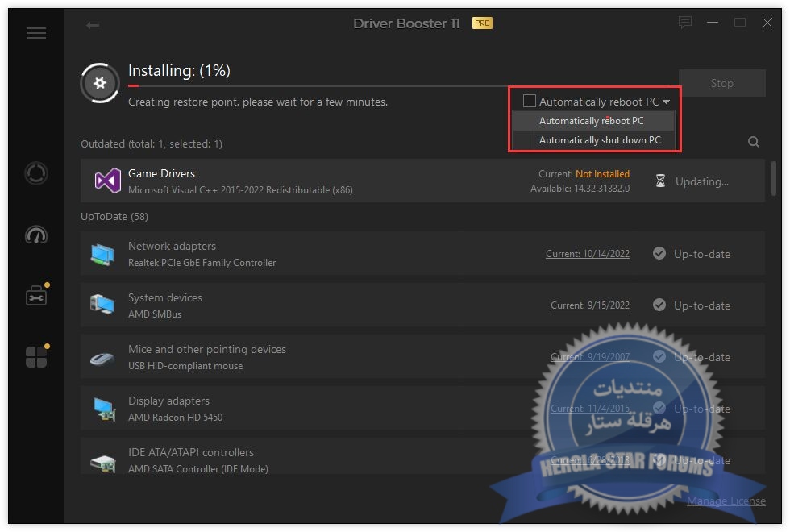Click the Game Drivers Visual Studio icon
Image resolution: width=790 pixels, height=532 pixels.
pyautogui.click(x=108, y=181)
